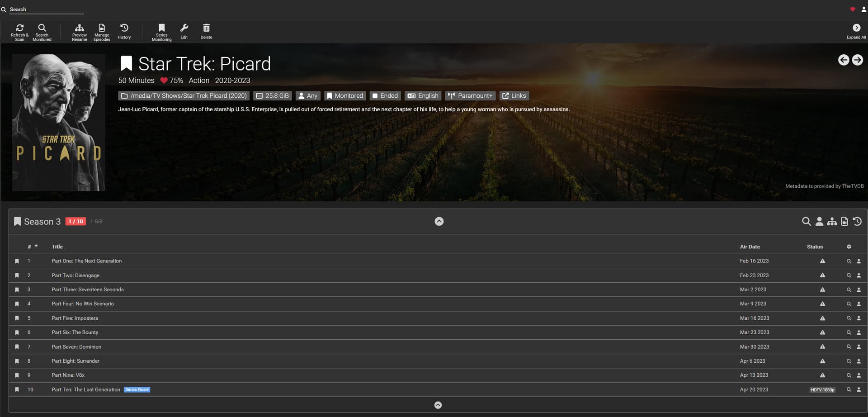Screen dimensions: 868x417
Task: Open Series Monitoring options
Action: 161,32
